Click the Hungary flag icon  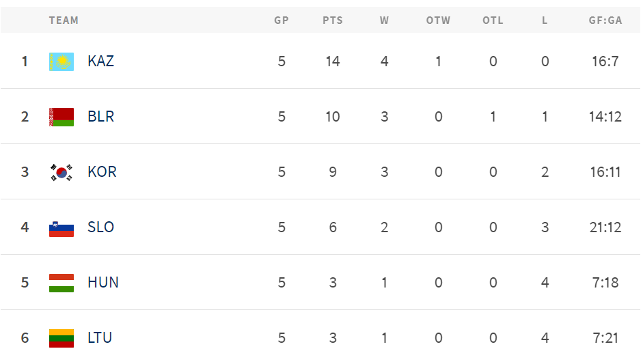(61, 283)
